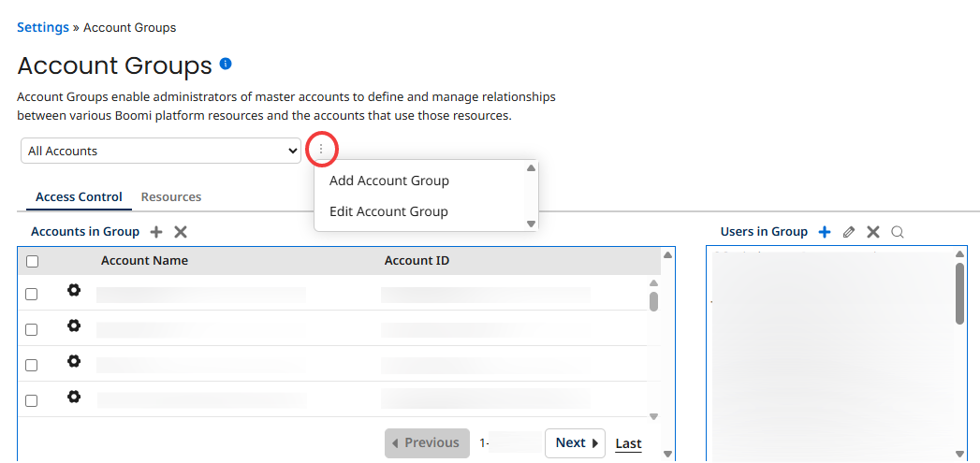
Task: Check the first account row checkbox
Action: pyautogui.click(x=31, y=295)
